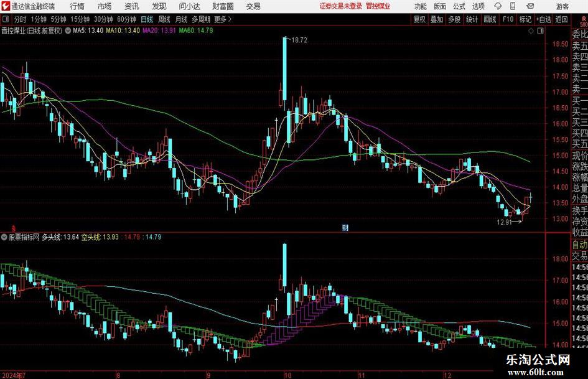Open the 公式 menu

coord(459,6)
